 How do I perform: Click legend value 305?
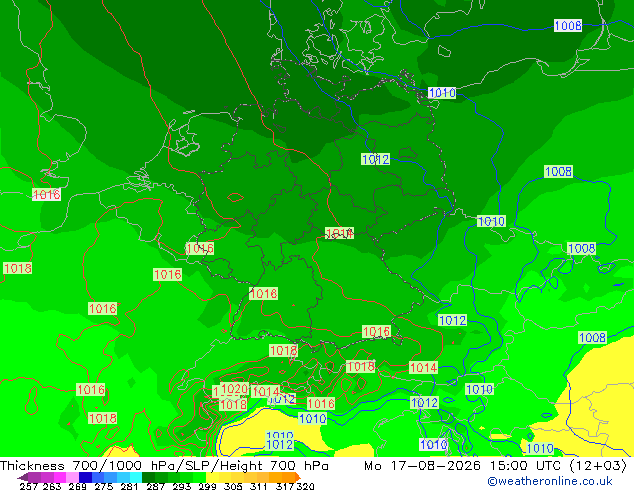point(233,486)
